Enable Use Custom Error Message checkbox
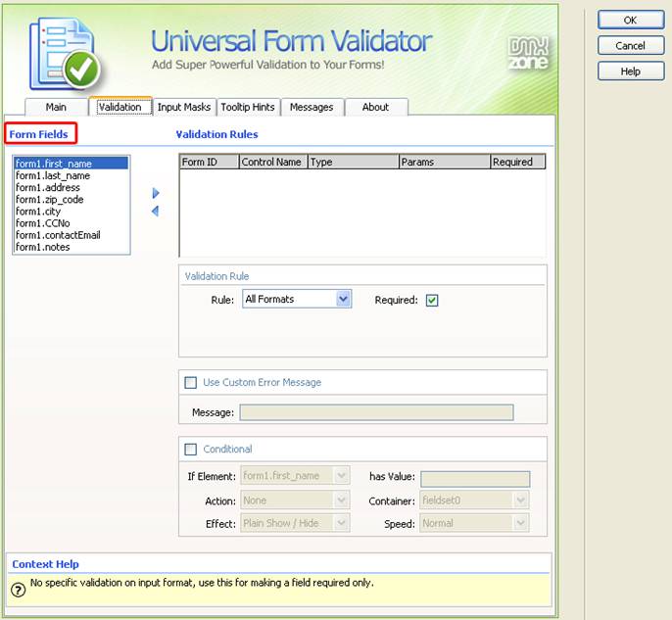672x620 pixels. tap(190, 382)
